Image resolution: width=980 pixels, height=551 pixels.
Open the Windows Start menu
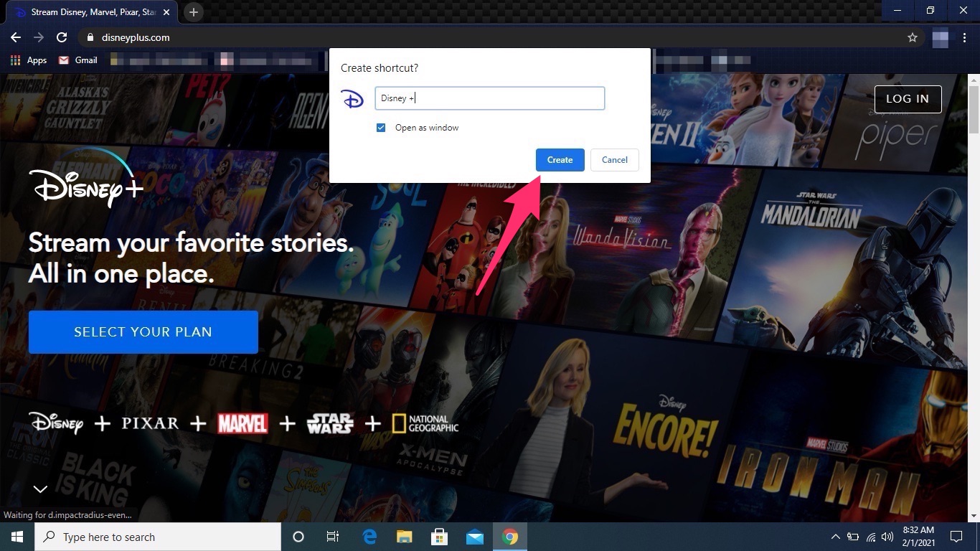click(17, 537)
